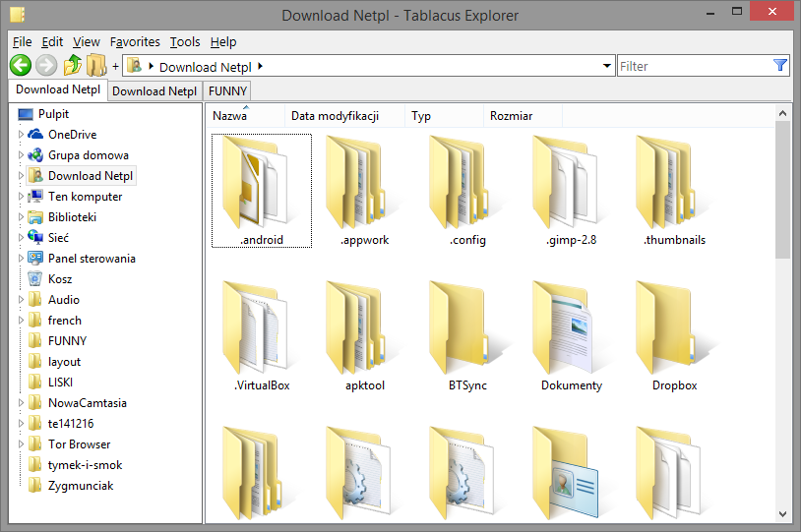Open the Edit menu
Screen dimensions: 801x532
pyautogui.click(x=52, y=42)
